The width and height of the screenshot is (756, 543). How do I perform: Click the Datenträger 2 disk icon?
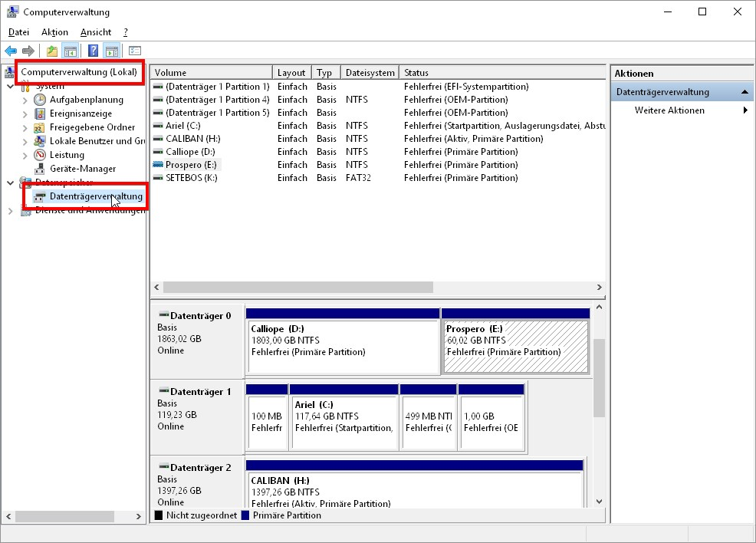164,466
